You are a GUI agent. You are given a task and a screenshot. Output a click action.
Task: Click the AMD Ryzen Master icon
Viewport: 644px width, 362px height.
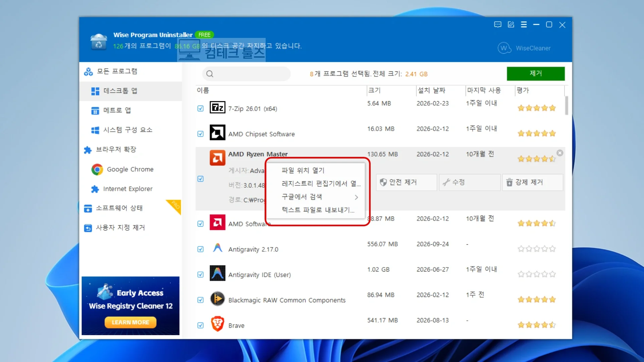[x=217, y=158]
